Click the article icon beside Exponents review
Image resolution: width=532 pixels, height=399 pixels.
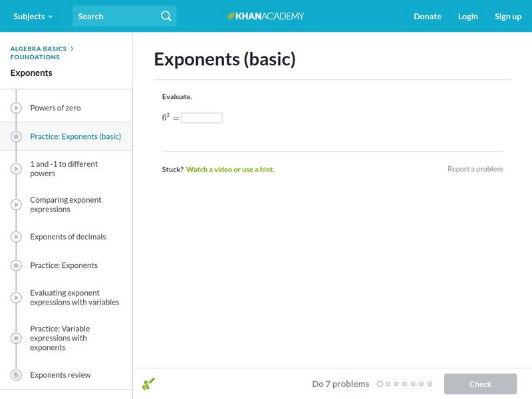click(17, 375)
